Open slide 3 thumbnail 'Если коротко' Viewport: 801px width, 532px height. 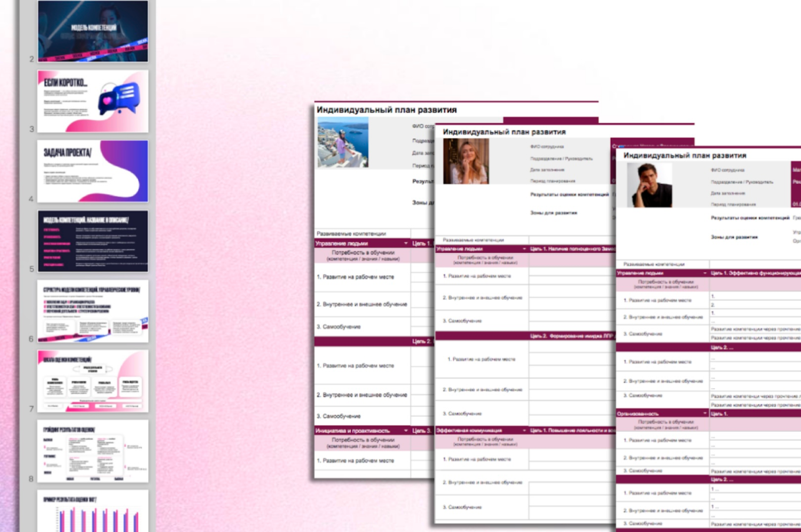pyautogui.click(x=92, y=101)
